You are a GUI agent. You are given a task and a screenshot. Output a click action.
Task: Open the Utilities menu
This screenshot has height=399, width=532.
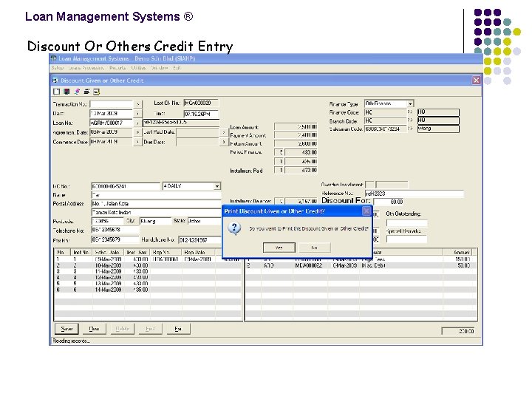(138, 68)
